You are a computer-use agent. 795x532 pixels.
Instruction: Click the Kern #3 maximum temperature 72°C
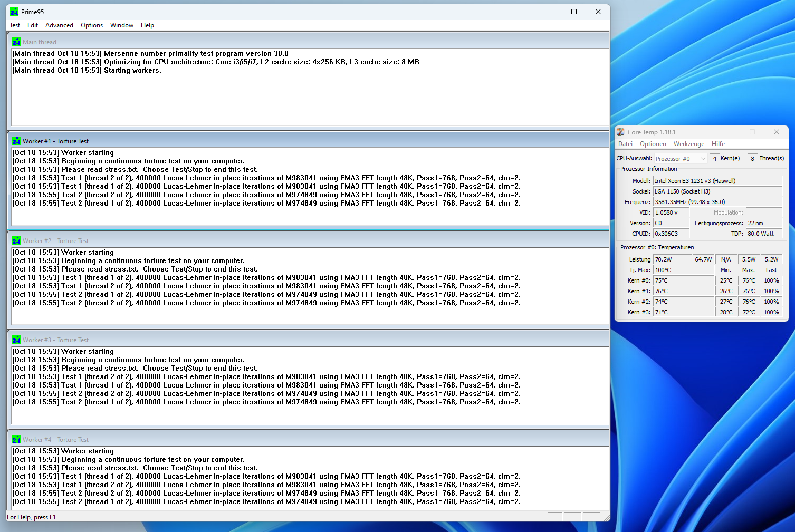pos(749,312)
